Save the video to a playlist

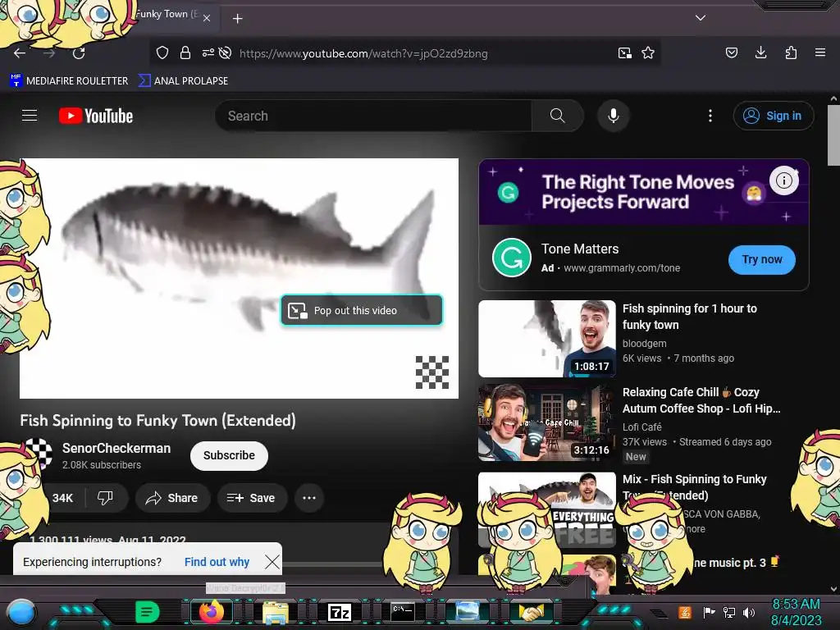pos(252,498)
